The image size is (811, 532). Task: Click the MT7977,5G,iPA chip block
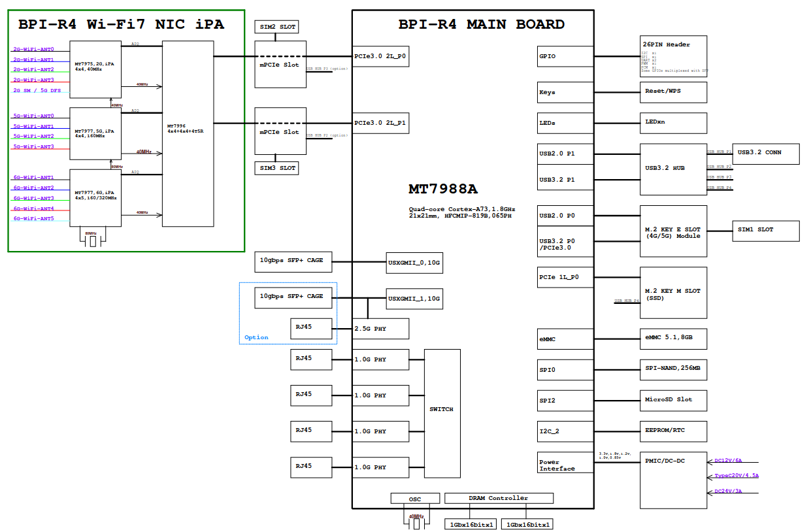coord(95,133)
